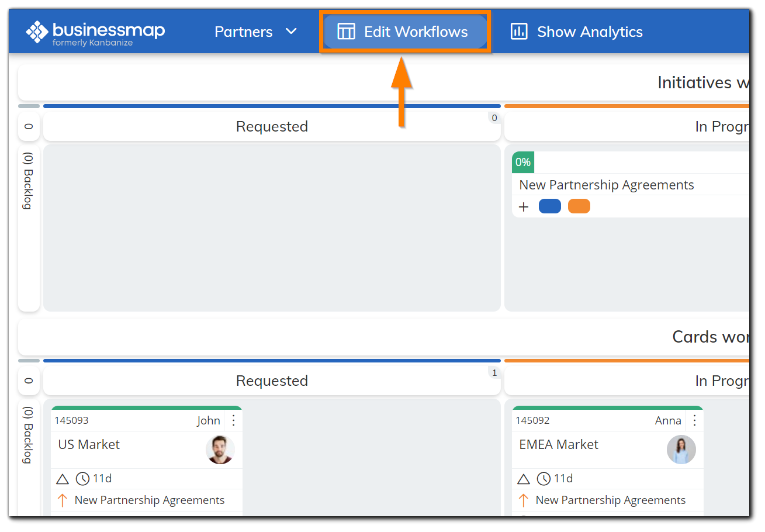Click the triangle alert icon on EMEA Market card
Viewport: 765px width, 532px height.
point(523,478)
